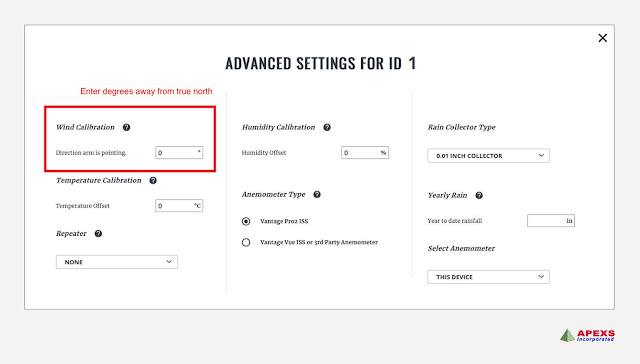Click the 'Select Anemometer' heading

[461, 249]
